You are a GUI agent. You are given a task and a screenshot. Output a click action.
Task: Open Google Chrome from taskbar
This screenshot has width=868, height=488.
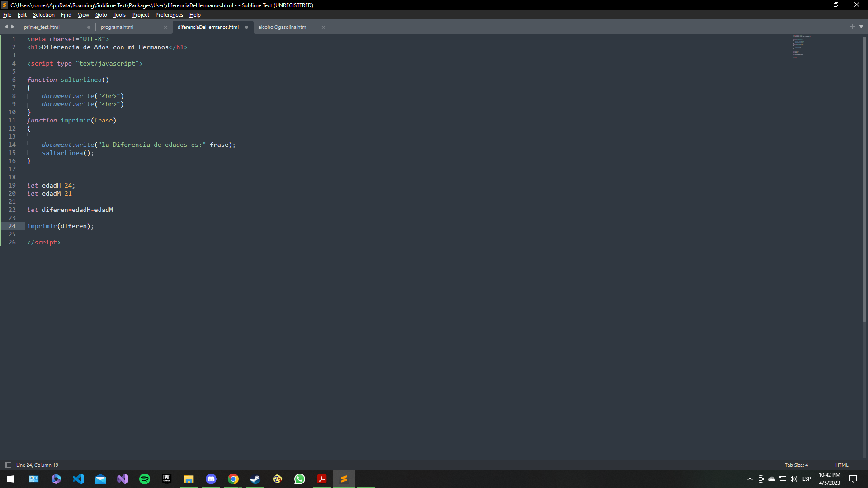(x=233, y=479)
